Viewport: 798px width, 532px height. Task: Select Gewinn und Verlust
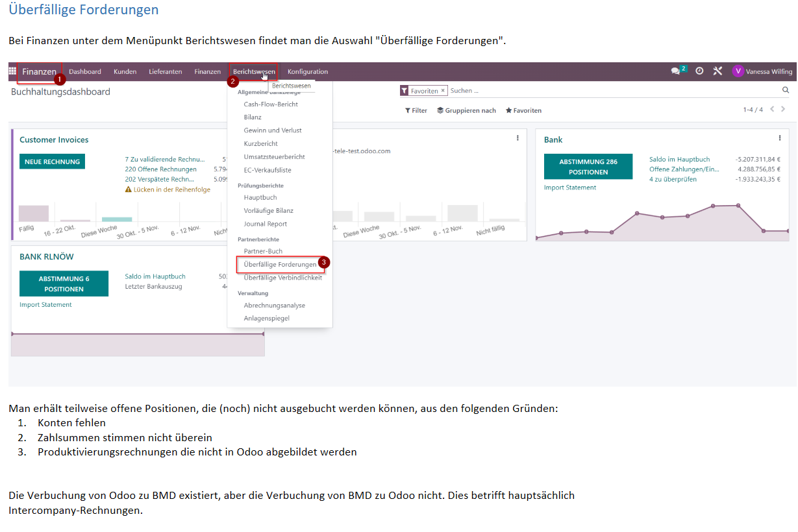[273, 130]
